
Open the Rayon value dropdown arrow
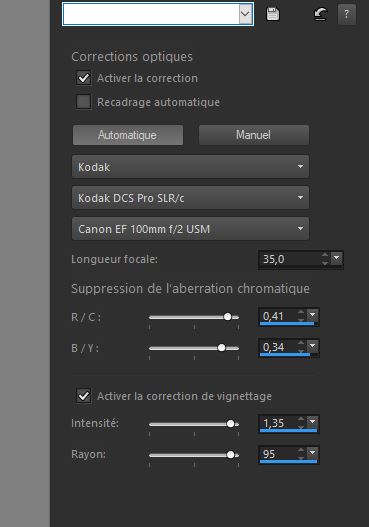[x=313, y=453]
